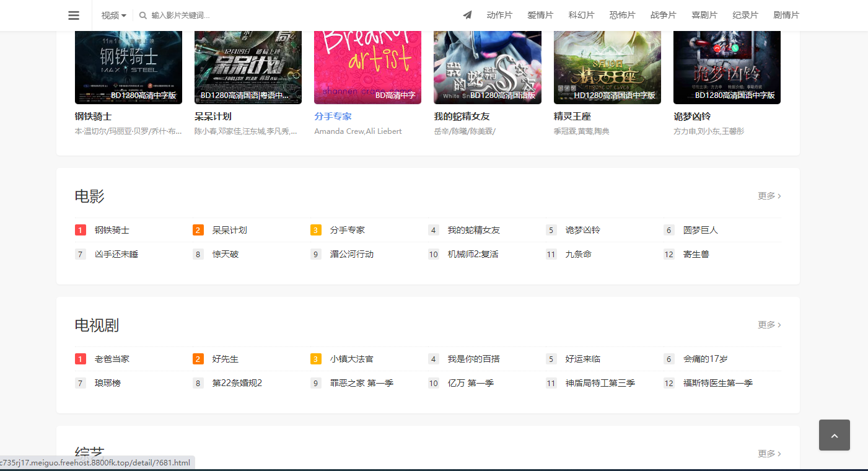Select rank 4 我的蛇精女友 in list
This screenshot has height=471, width=868.
[x=474, y=230]
